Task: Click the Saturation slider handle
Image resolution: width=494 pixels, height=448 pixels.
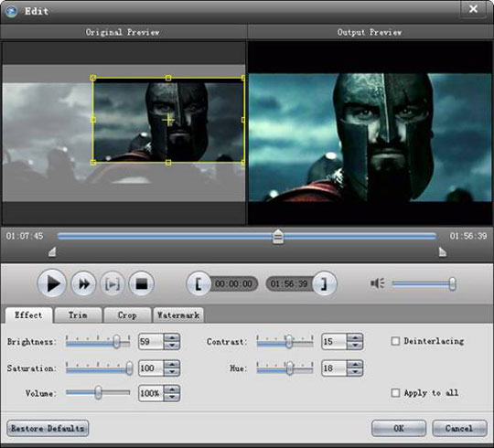Action: [129, 368]
